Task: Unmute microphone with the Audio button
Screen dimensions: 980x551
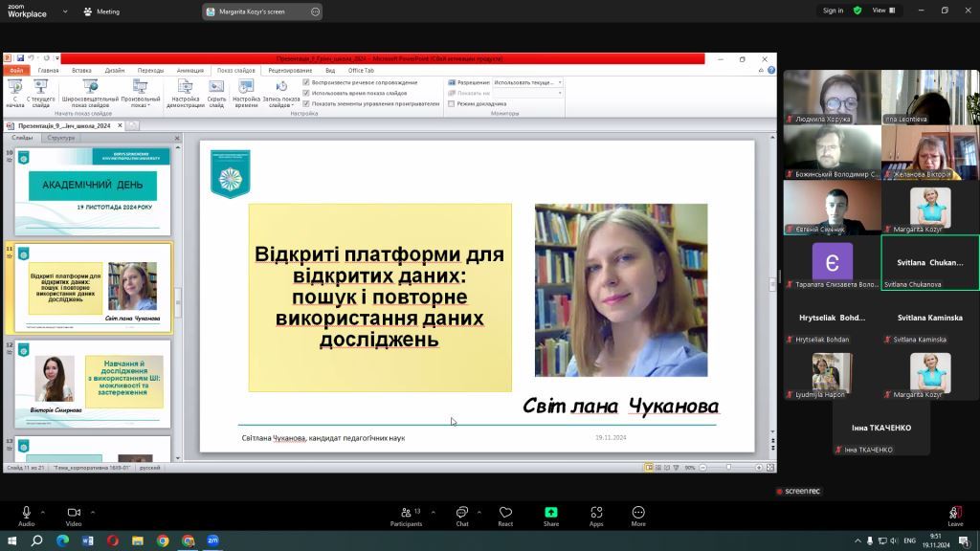Action: [x=26, y=513]
